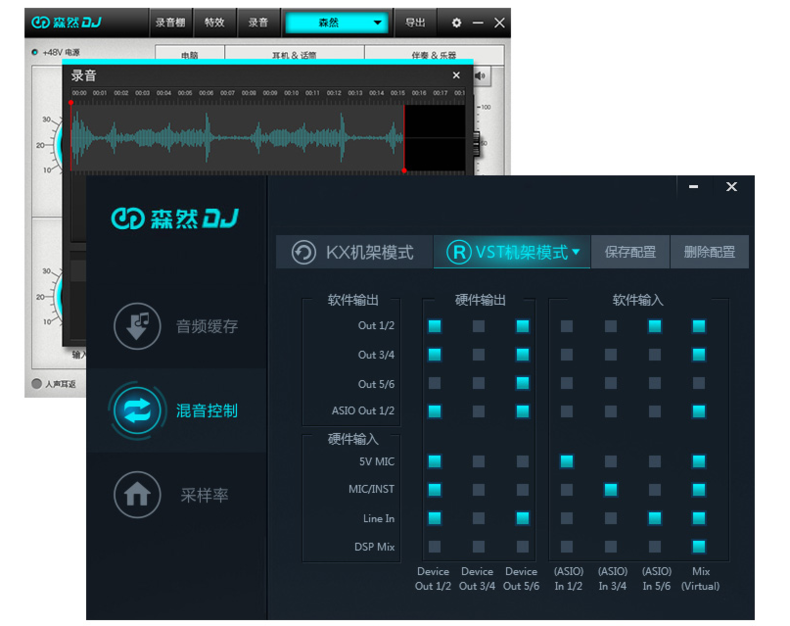The height and width of the screenshot is (626, 790).
Task: Toggle DSP Mix to Device Out 3/4
Action: click(x=479, y=546)
